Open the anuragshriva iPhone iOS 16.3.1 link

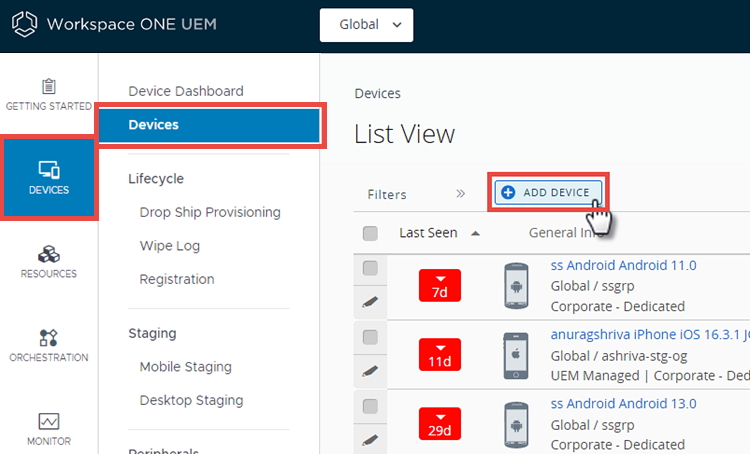tap(650, 334)
